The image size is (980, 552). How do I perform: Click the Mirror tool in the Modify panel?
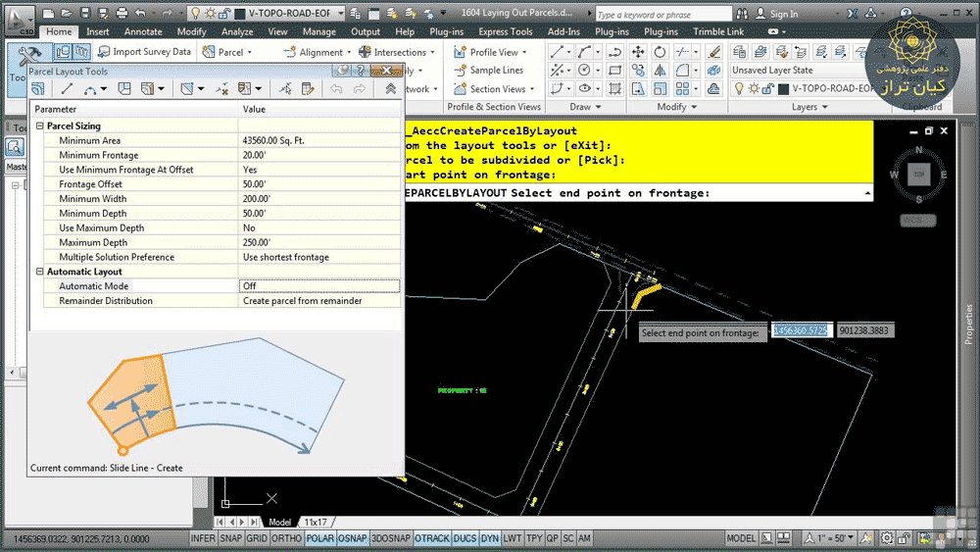660,70
